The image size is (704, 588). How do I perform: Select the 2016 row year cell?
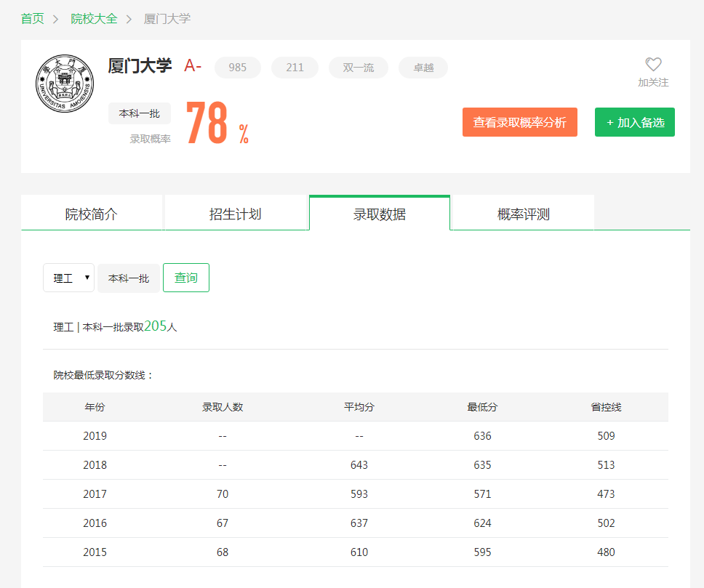[x=95, y=523]
